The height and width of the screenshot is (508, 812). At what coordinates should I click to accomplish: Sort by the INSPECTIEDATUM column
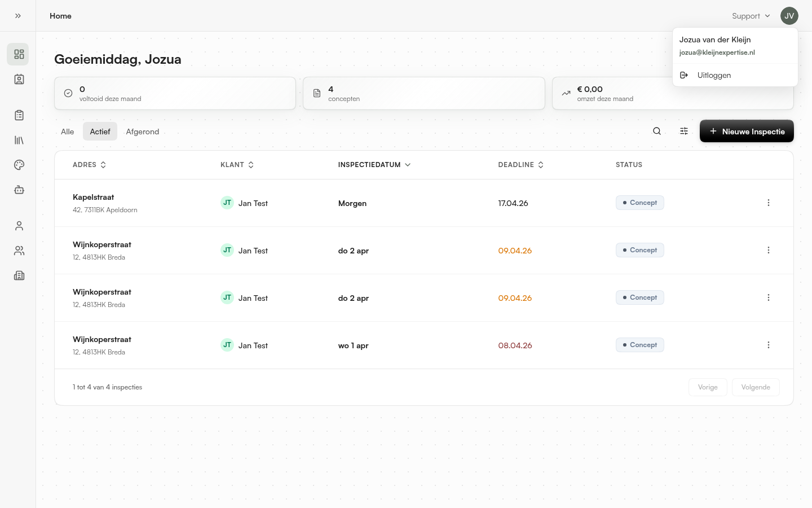(374, 165)
